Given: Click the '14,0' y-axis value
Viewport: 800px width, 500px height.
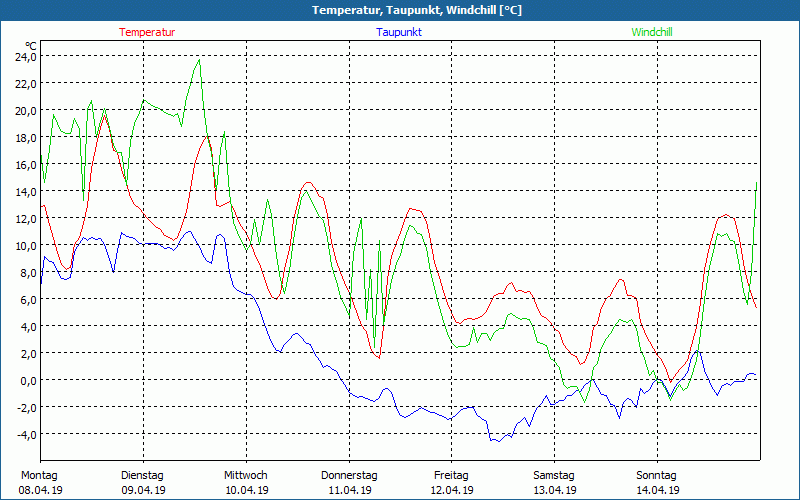Looking at the screenshot, I should [x=26, y=192].
